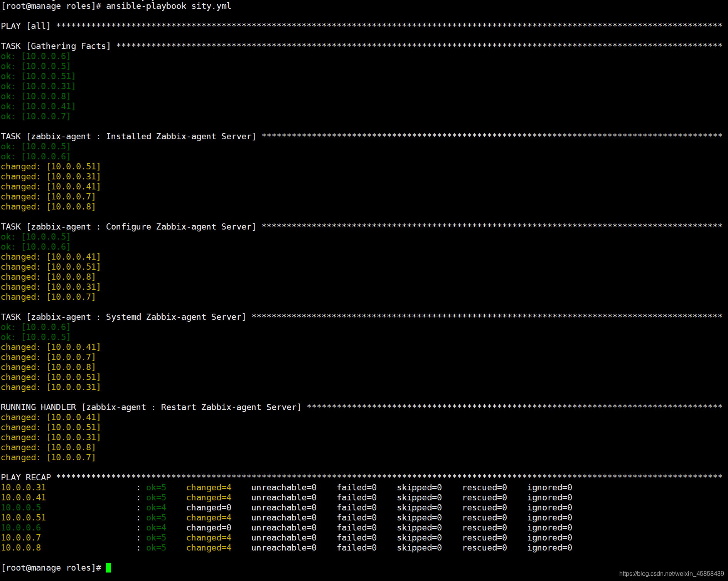Click unreachable=0 in the 10.0.0.41 recap row
Screen dimensions: 728x581
(x=284, y=498)
